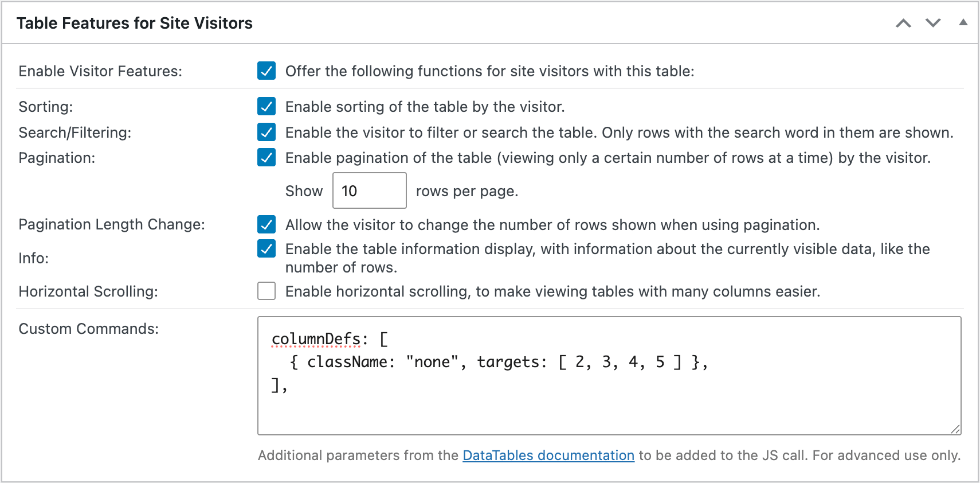This screenshot has width=980, height=483.
Task: Disable sorting of the table by the visitor
Action: click(266, 106)
